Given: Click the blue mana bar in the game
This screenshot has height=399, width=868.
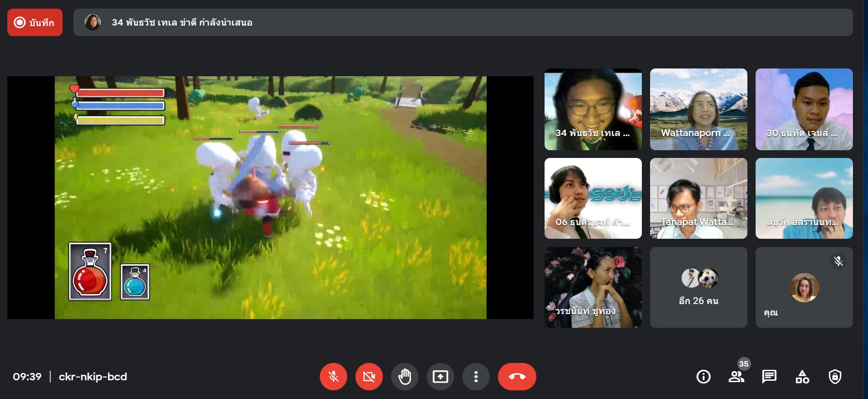Looking at the screenshot, I should tap(120, 106).
